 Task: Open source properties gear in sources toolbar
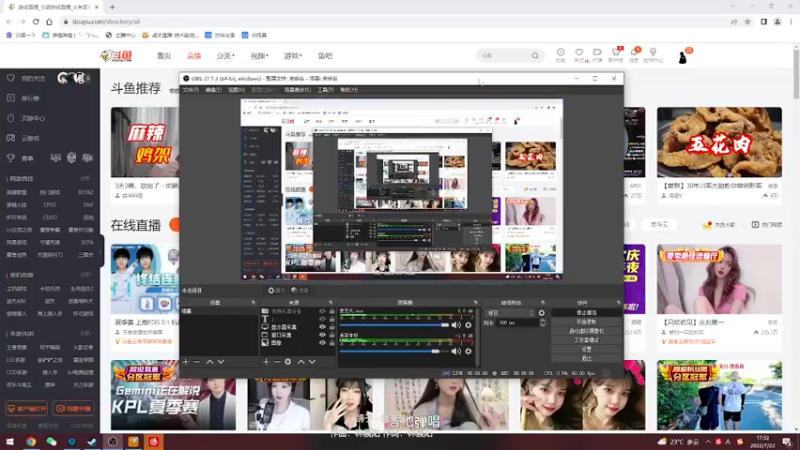tap(288, 362)
